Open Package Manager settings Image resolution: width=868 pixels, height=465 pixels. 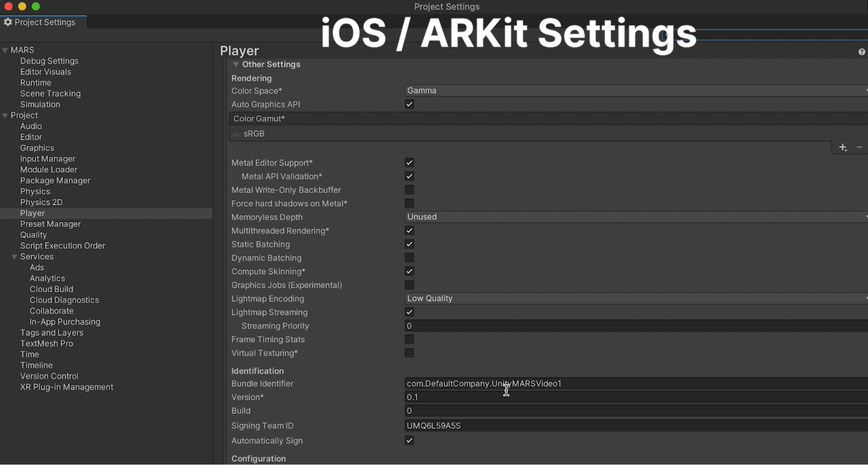click(55, 181)
